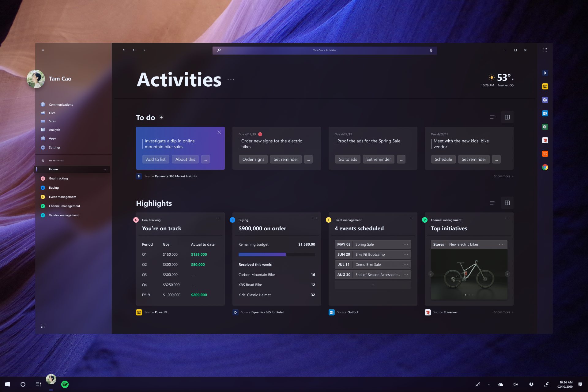Open the app grid at the top right
Screen dimensions: 588x392
pyautogui.click(x=545, y=50)
